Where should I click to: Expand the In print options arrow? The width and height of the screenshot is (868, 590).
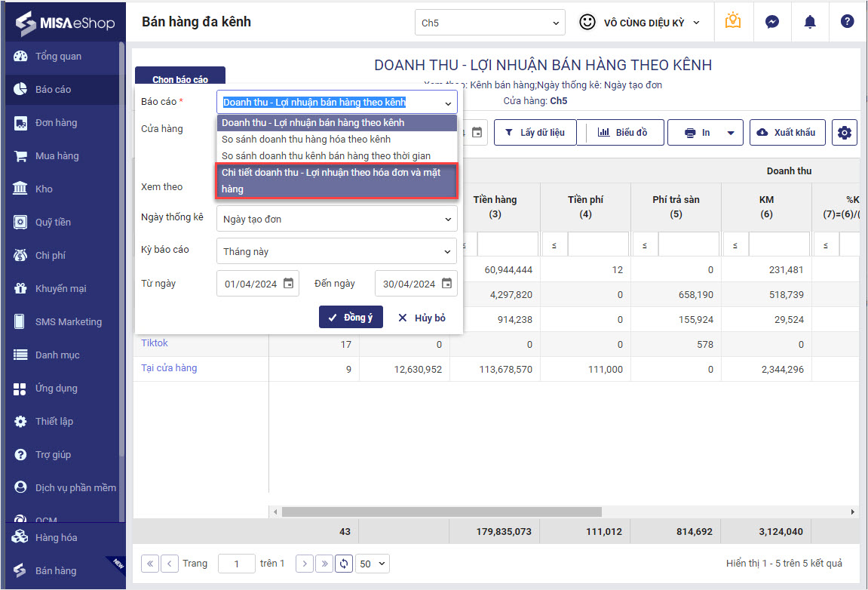pos(731,133)
